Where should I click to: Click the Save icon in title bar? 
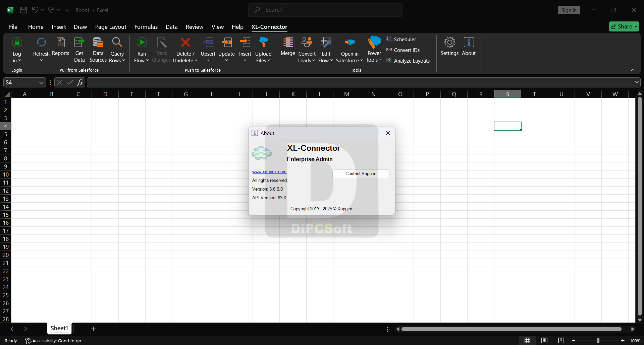tap(23, 10)
